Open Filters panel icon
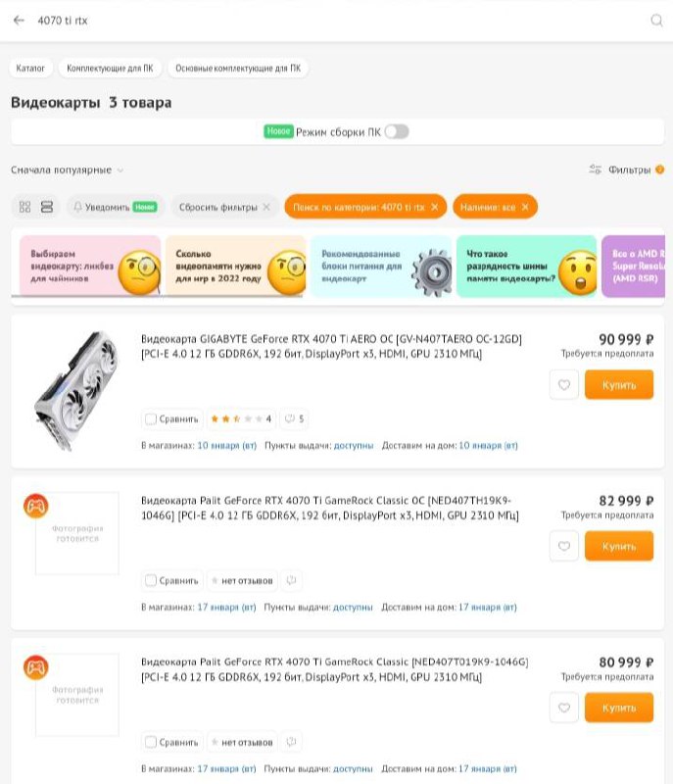Image resolution: width=673 pixels, height=784 pixels. (595, 170)
